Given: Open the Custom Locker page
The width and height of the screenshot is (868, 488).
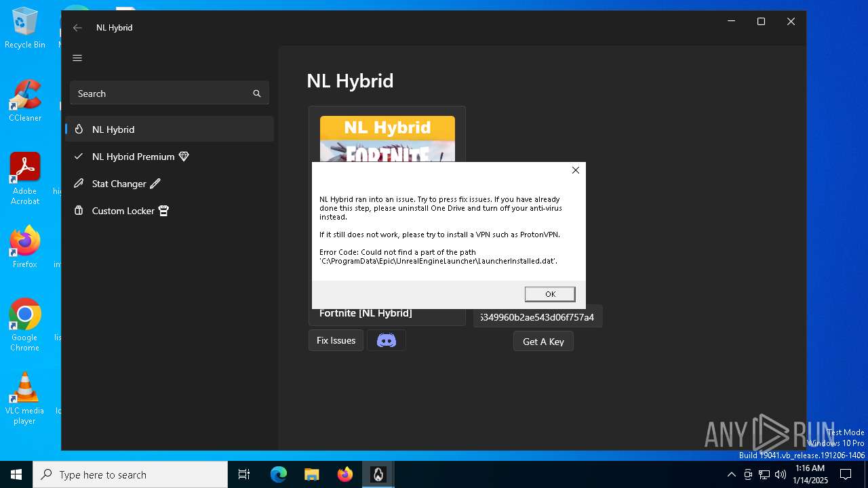Looking at the screenshot, I should click(x=170, y=211).
